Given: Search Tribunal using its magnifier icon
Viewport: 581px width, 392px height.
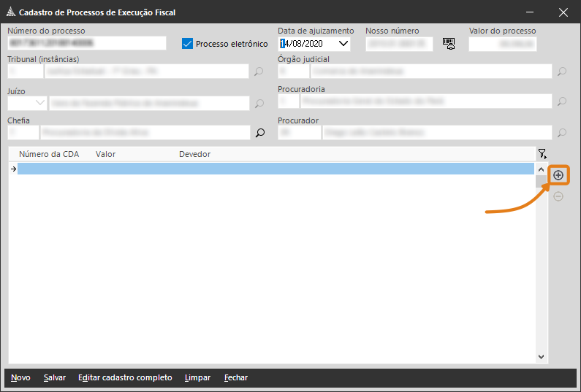Looking at the screenshot, I should [259, 72].
